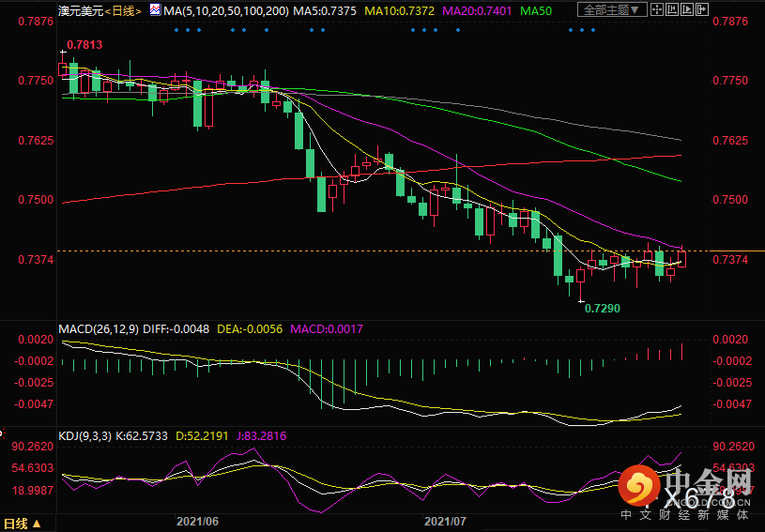Click the 2021/06 date axis label
Screen dimensions: 765x532
[x=197, y=522]
